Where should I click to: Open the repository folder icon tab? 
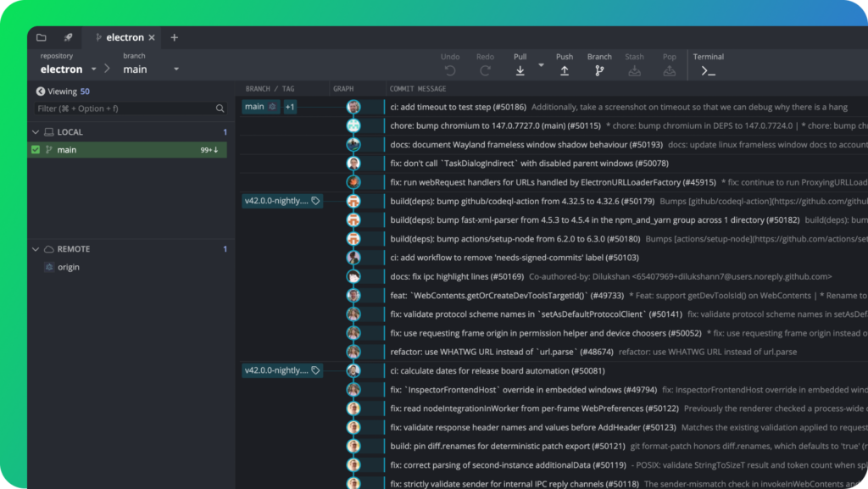(42, 37)
